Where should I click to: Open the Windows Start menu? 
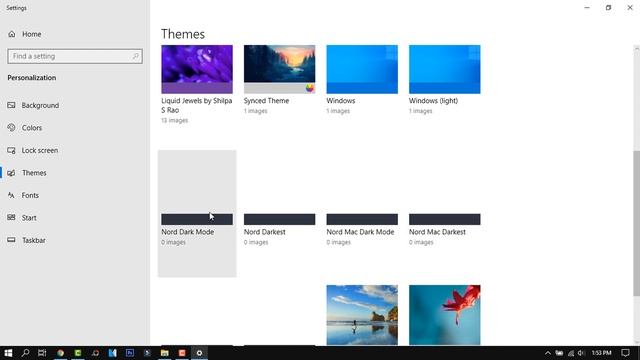point(8,353)
